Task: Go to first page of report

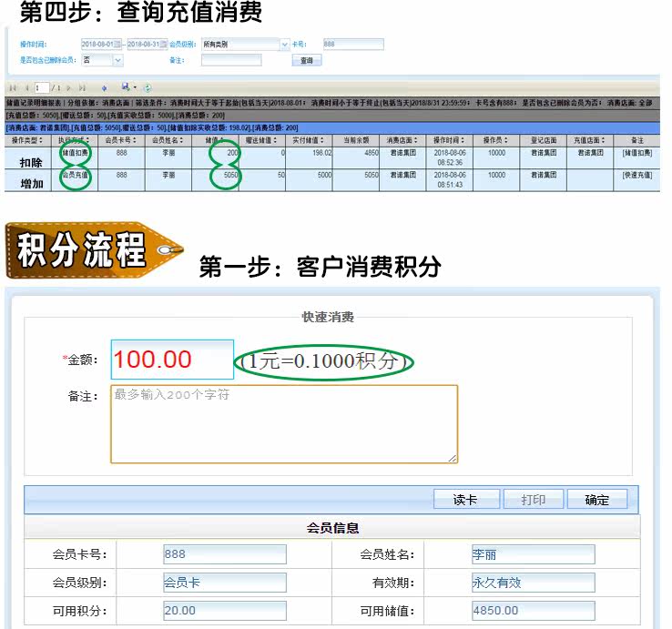Action: coord(13,87)
